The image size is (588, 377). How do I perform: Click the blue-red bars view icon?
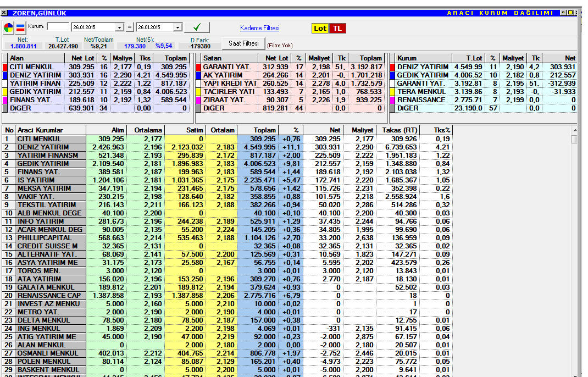(x=20, y=27)
